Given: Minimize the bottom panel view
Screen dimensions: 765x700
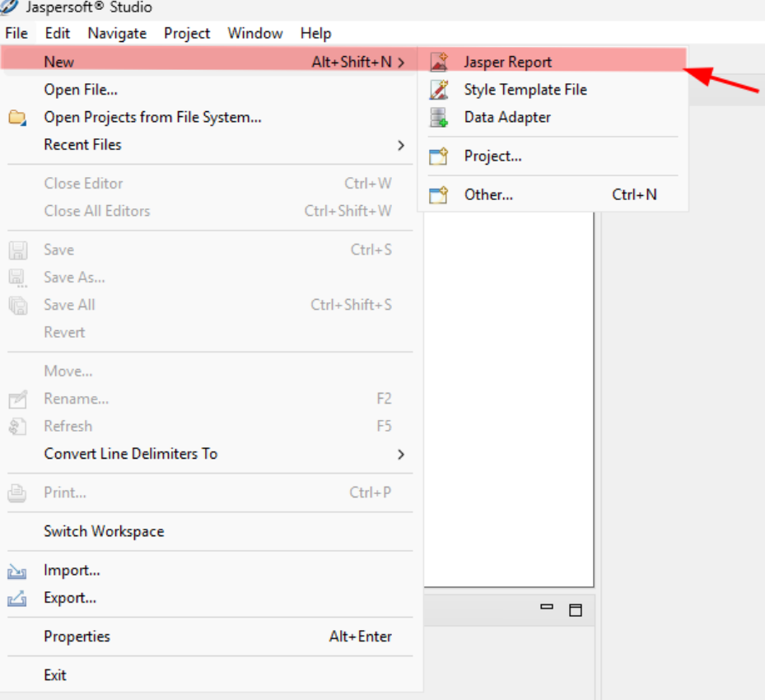Looking at the screenshot, I should pyautogui.click(x=547, y=608).
